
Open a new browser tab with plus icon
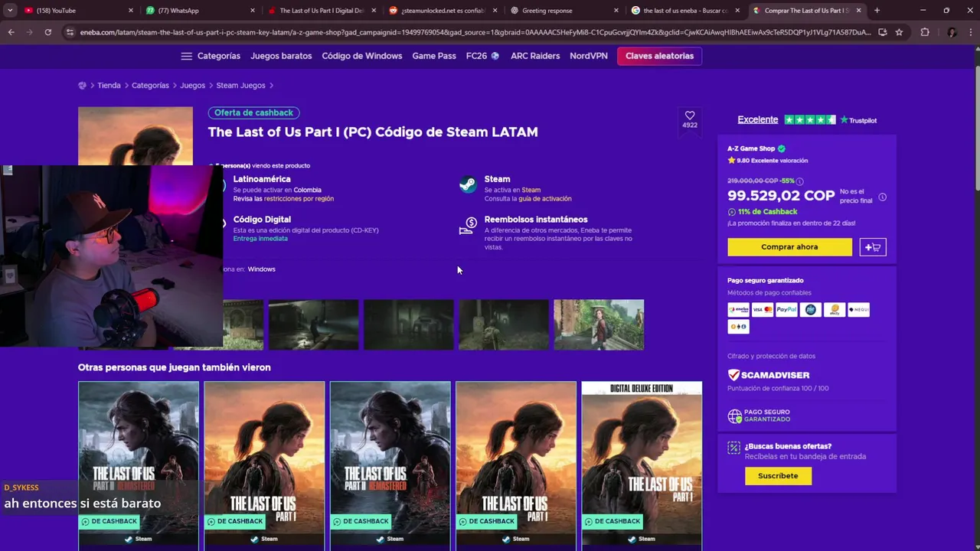[x=877, y=11]
